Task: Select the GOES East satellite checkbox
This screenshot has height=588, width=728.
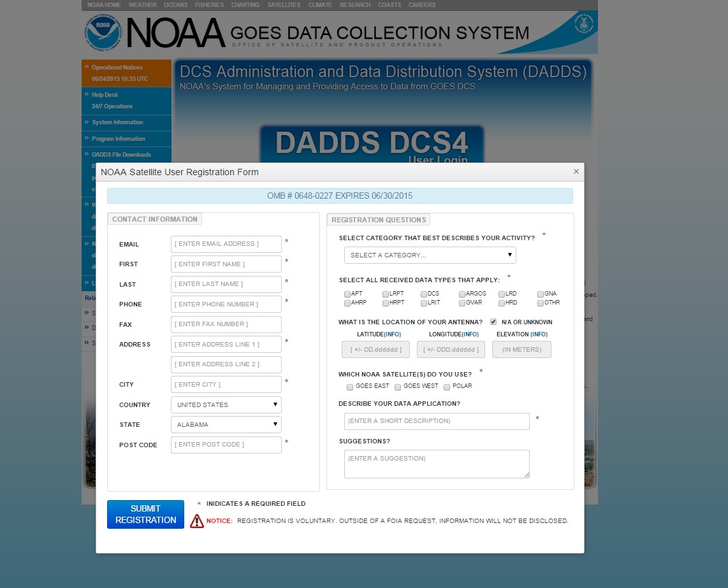Action: click(x=349, y=387)
